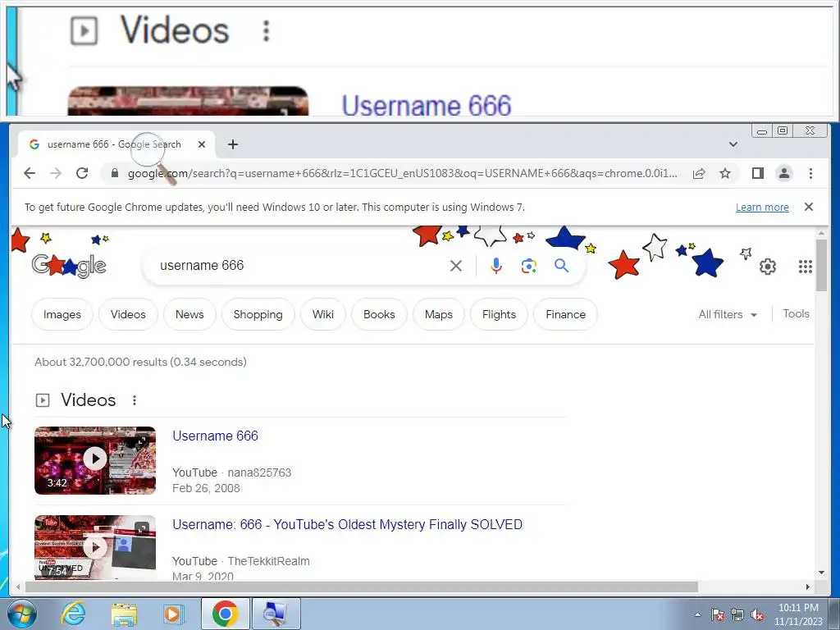Show hidden system tray icons
The height and width of the screenshot is (630, 840).
[697, 614]
